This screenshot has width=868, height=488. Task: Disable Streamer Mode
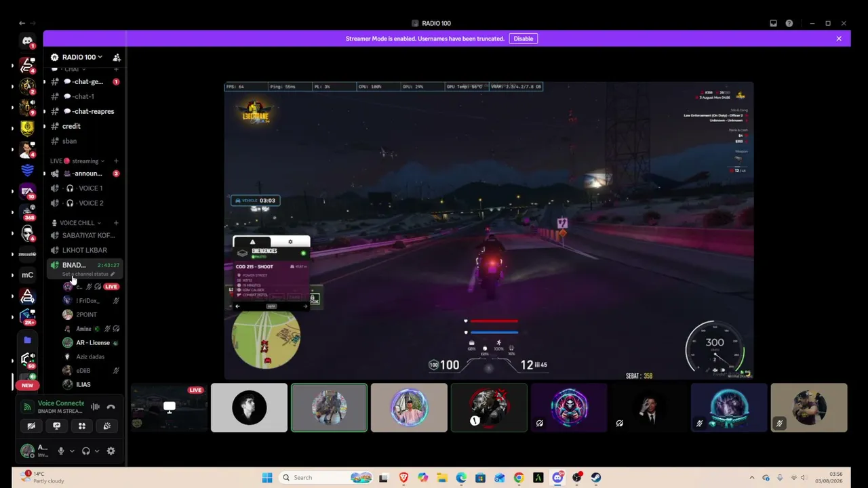524,39
